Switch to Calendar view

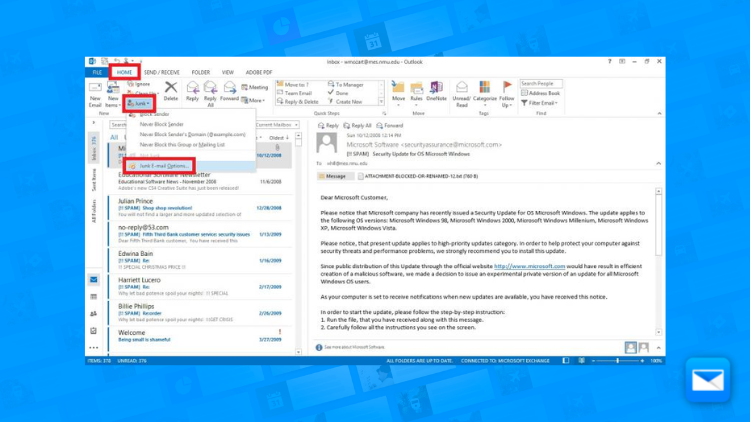[94, 297]
